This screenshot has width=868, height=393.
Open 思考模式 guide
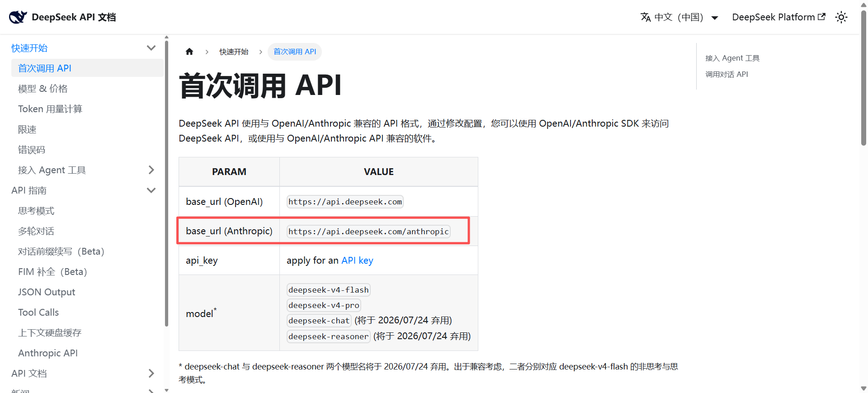tap(36, 211)
